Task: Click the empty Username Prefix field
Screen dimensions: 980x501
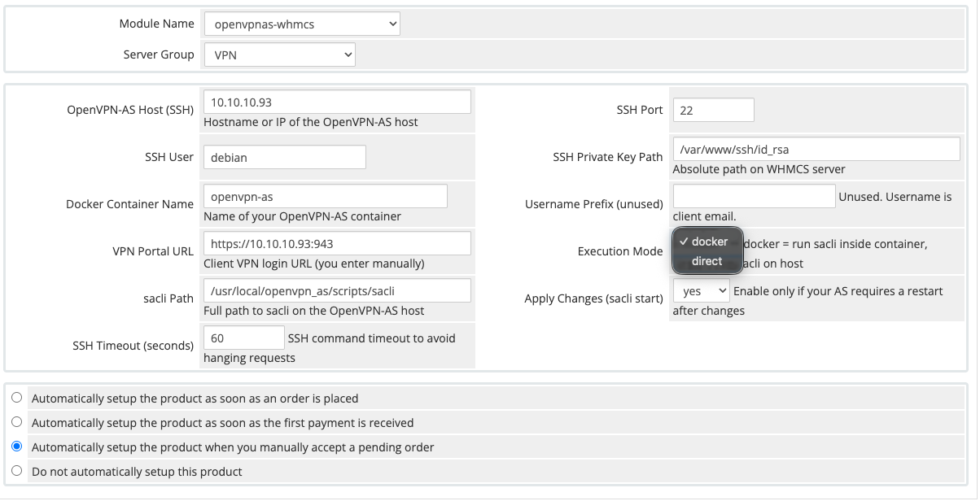Action: click(754, 197)
